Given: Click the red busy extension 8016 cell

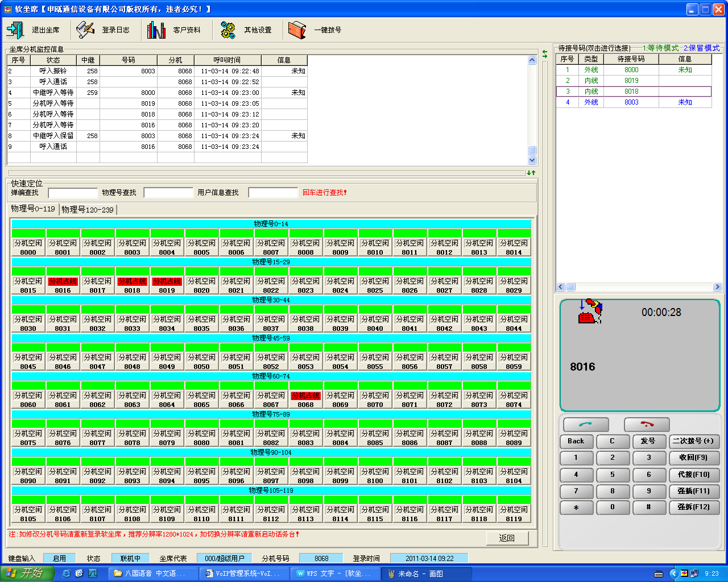Looking at the screenshot, I should pyautogui.click(x=63, y=281).
